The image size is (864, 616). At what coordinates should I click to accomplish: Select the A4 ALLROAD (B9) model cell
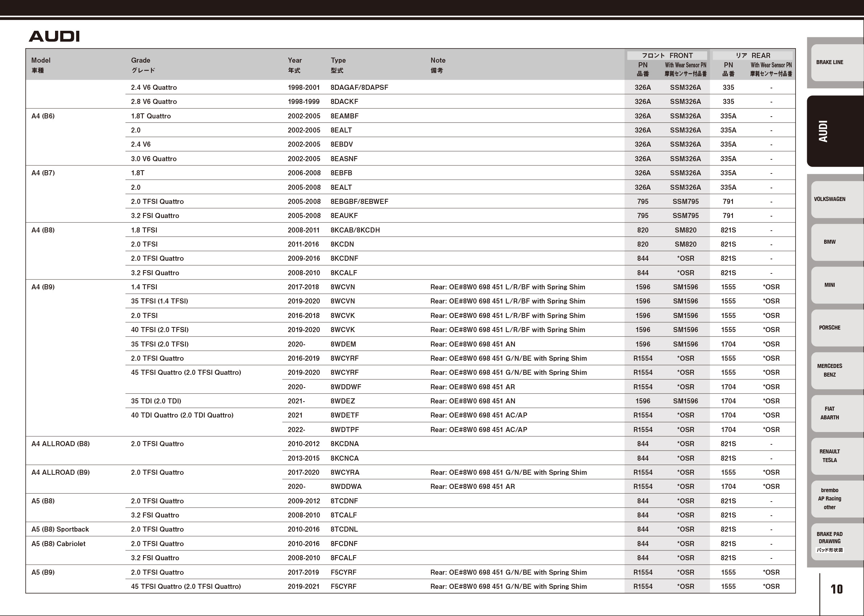[x=60, y=472]
